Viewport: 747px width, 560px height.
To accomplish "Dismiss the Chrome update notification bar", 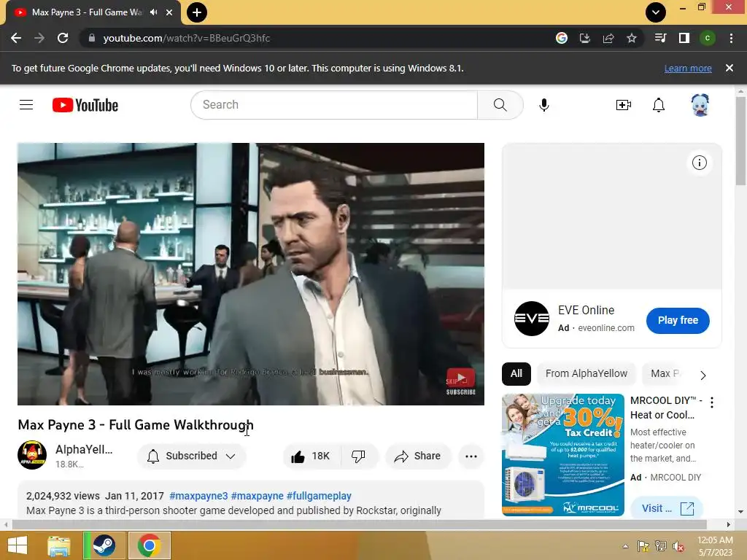I will coord(729,68).
